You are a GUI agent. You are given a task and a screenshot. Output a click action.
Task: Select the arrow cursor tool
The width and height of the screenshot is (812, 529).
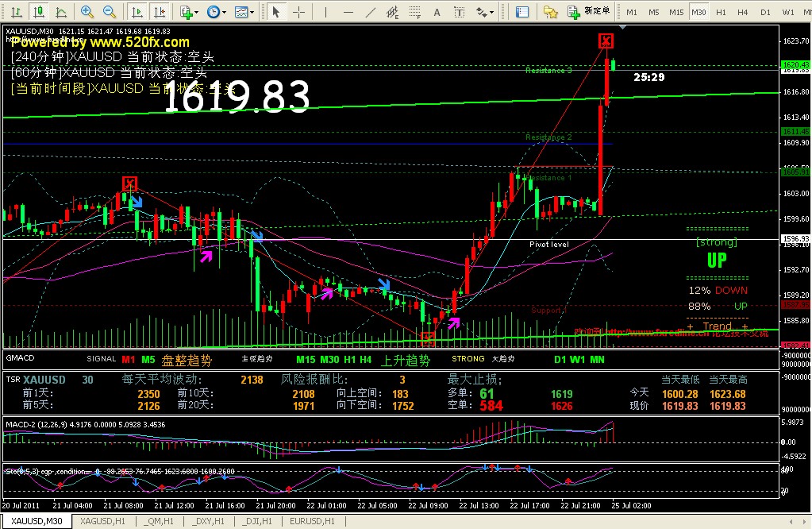click(x=276, y=11)
